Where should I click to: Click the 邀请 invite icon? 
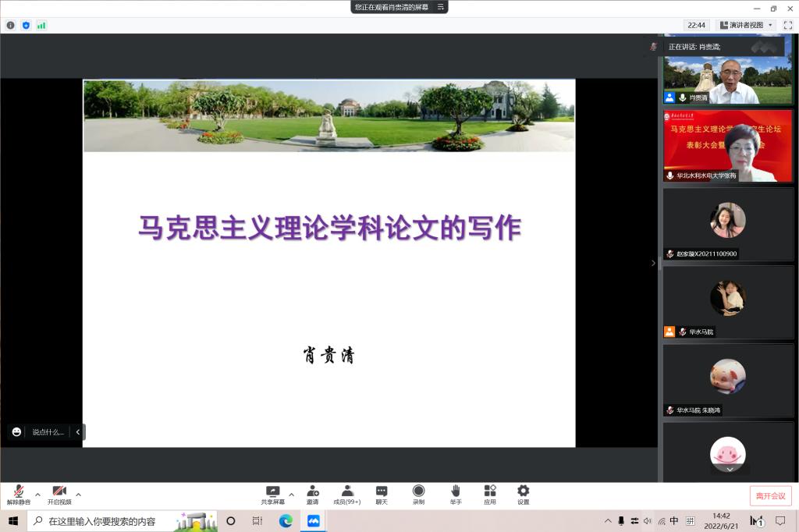click(x=312, y=494)
